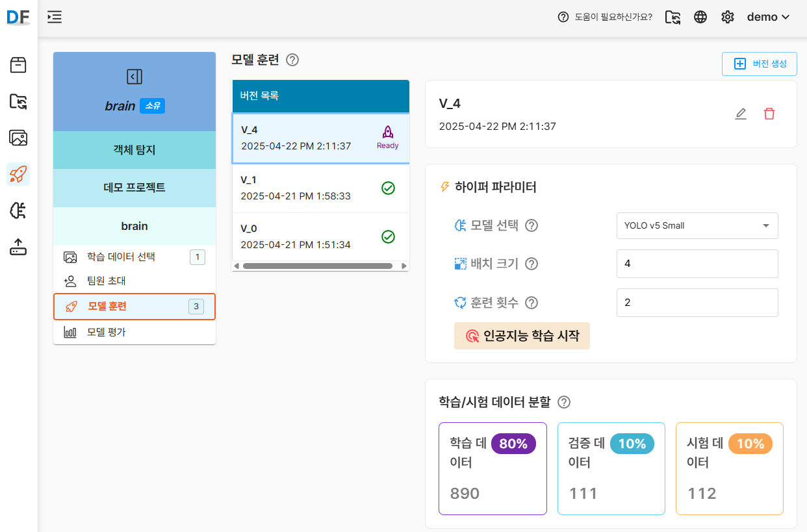807x532 pixels.
Task: Open the language globe icon
Action: [700, 17]
